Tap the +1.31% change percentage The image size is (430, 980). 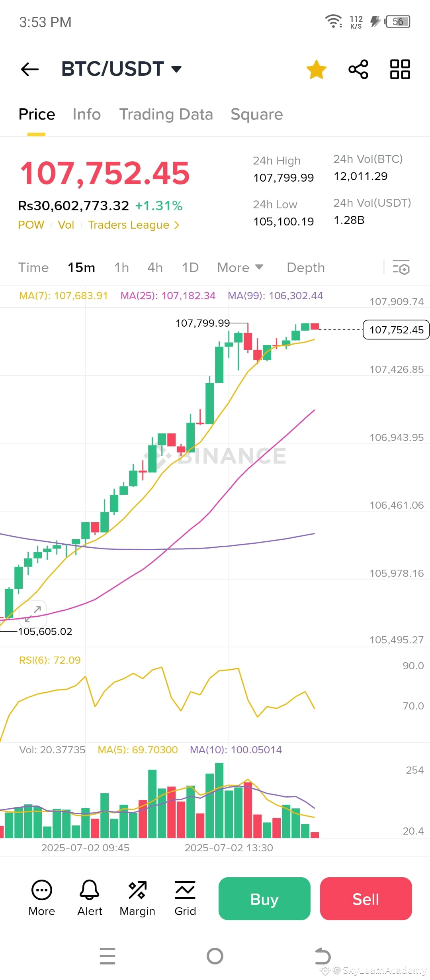(x=159, y=206)
